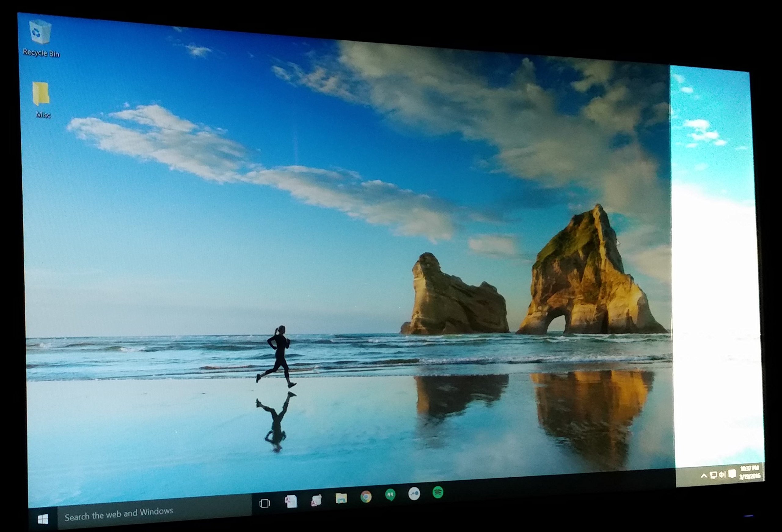782x532 pixels.
Task: Launch the first Access document taskbar icon
Action: (291, 501)
